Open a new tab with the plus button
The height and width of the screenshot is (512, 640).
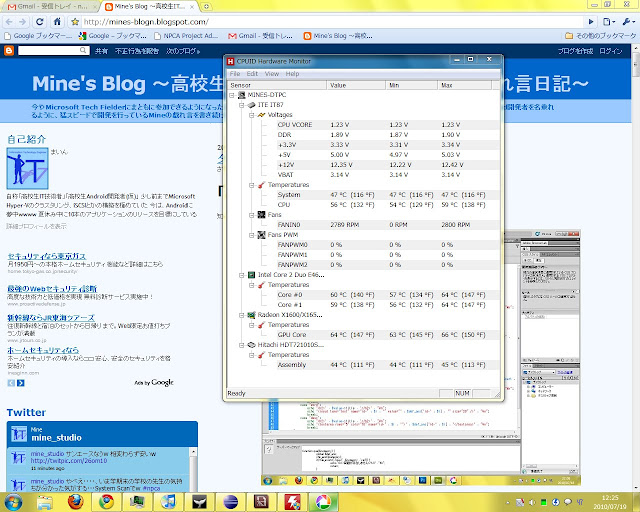tap(207, 7)
